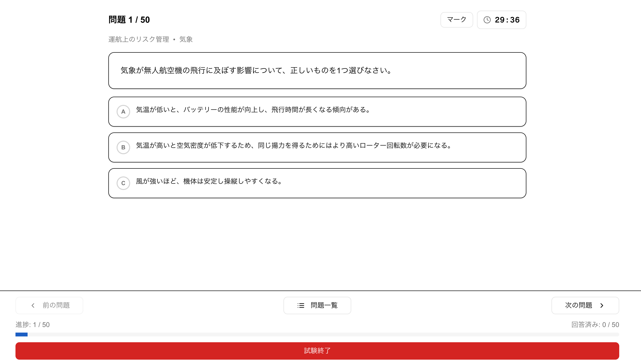641x364 pixels.
Task: Choose answer about low temperature battery performance
Action: pyautogui.click(x=253, y=110)
